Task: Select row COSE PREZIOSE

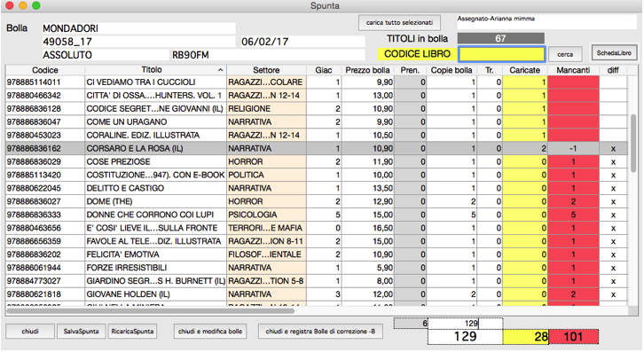Action: [317, 162]
